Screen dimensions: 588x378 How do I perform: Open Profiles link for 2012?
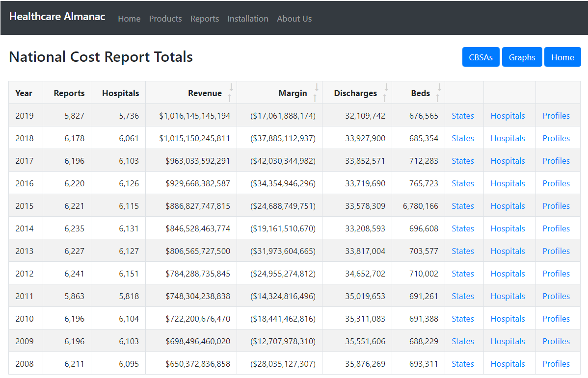556,274
